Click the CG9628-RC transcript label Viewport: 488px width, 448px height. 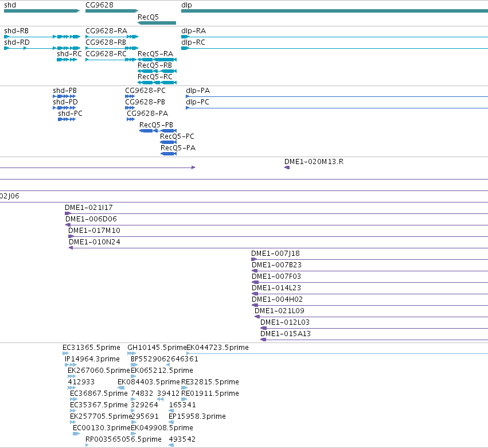click(106, 54)
